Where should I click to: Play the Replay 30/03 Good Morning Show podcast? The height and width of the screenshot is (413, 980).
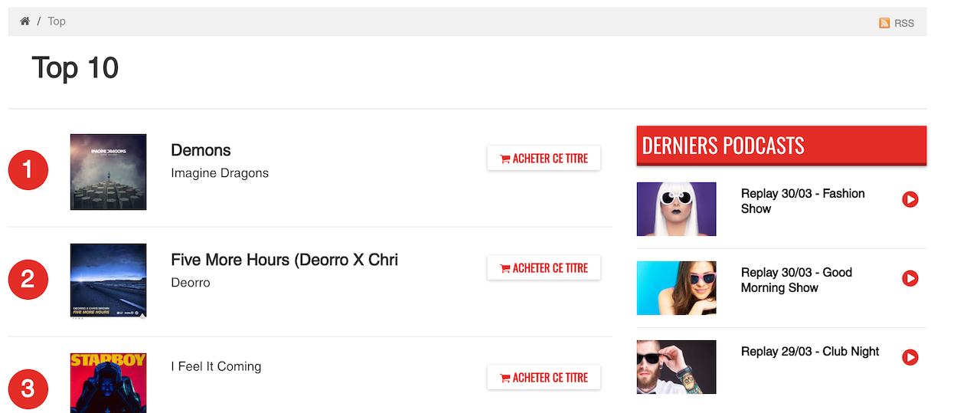tap(910, 278)
